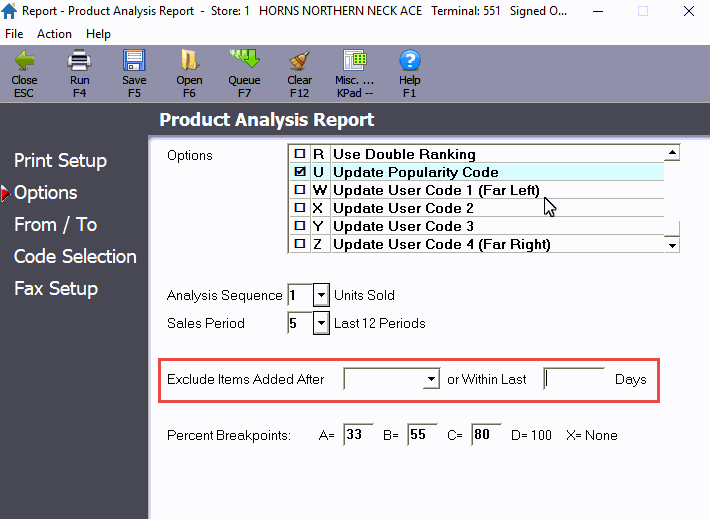
Task: Open the Action menu
Action: [x=54, y=34]
